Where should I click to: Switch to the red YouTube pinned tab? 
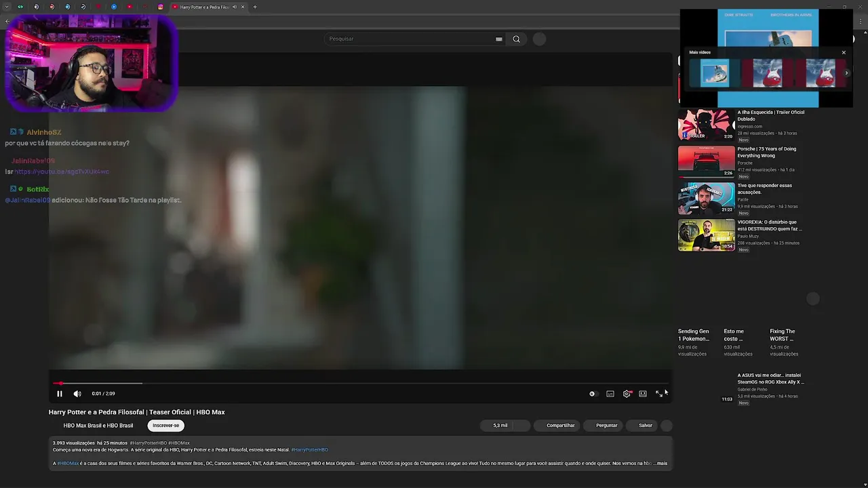[130, 7]
